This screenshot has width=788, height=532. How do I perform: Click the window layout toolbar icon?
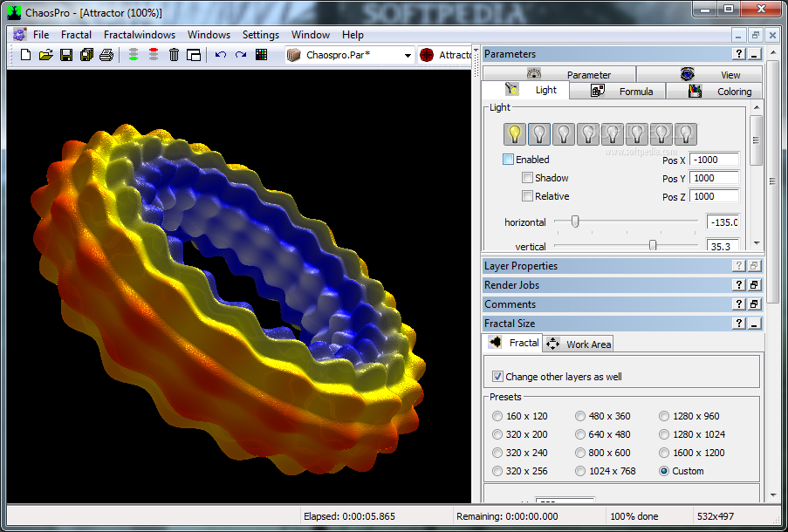pos(194,55)
